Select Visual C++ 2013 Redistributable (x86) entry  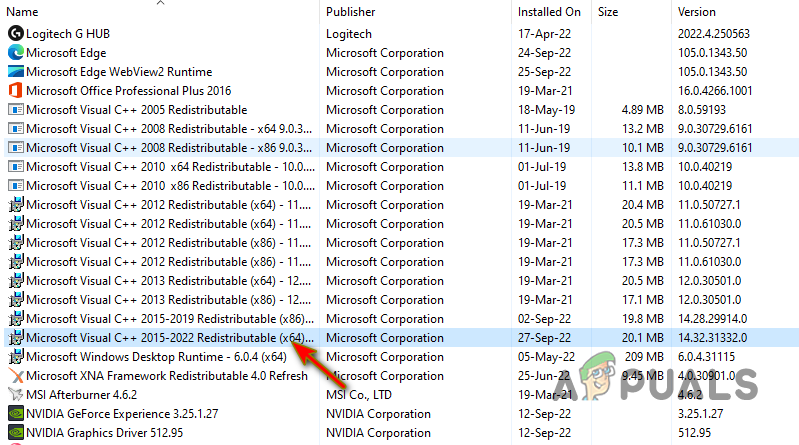click(168, 300)
